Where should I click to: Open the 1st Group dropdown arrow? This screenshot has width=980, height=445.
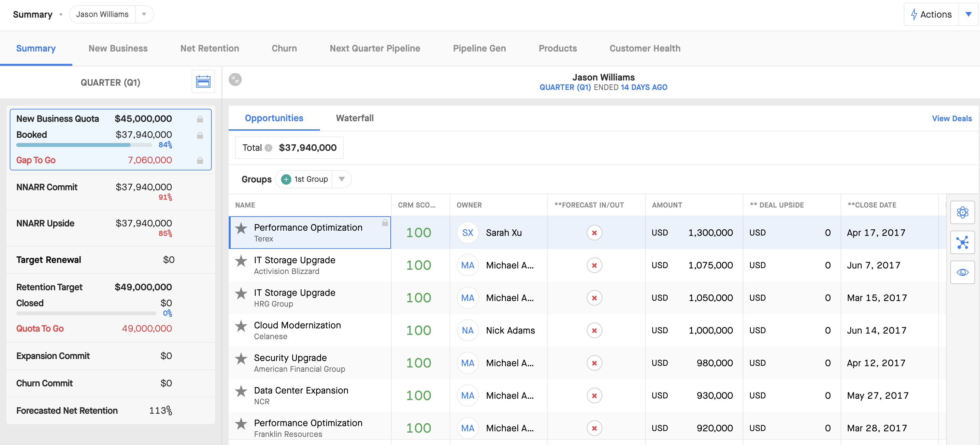point(341,179)
